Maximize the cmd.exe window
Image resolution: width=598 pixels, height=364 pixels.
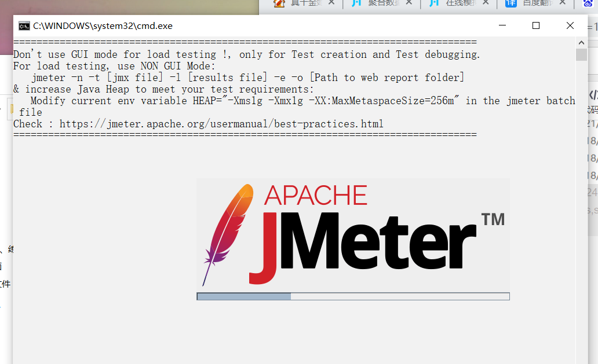pos(536,25)
